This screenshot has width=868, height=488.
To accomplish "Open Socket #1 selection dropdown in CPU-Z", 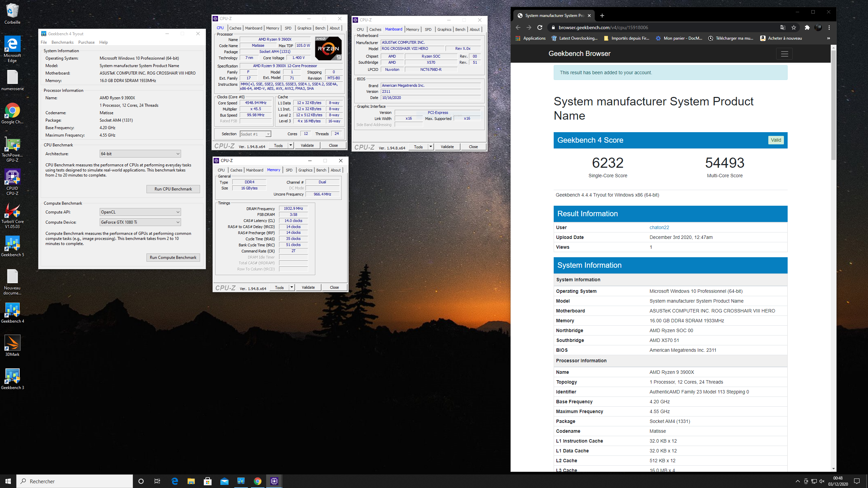I will [255, 134].
